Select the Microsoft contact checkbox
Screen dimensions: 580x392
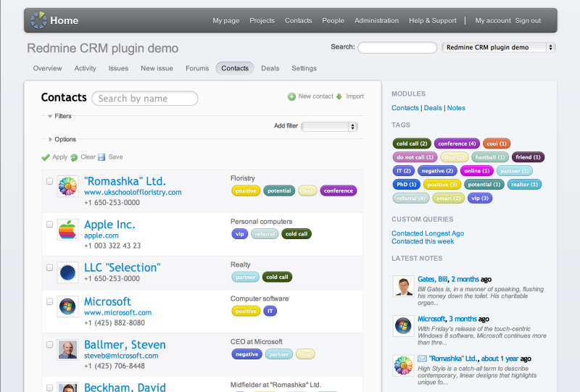tap(49, 301)
